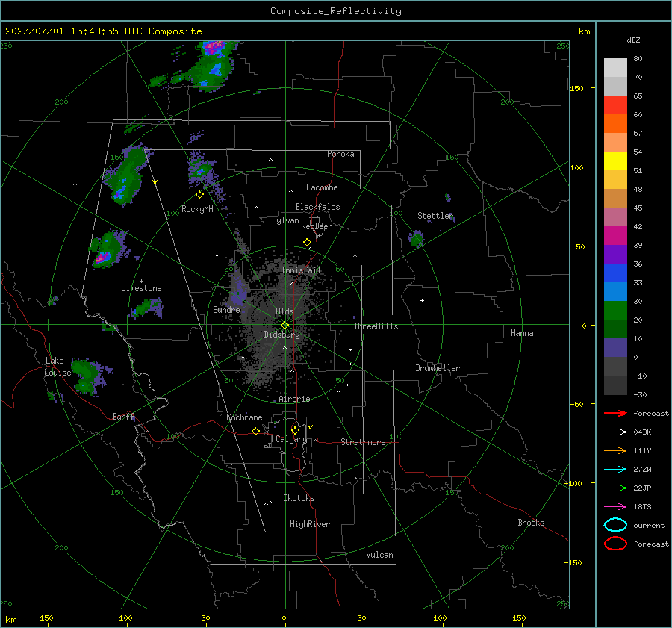Select the magenta 18TS arrow legend icon
This screenshot has height=628, width=672.
[615, 507]
